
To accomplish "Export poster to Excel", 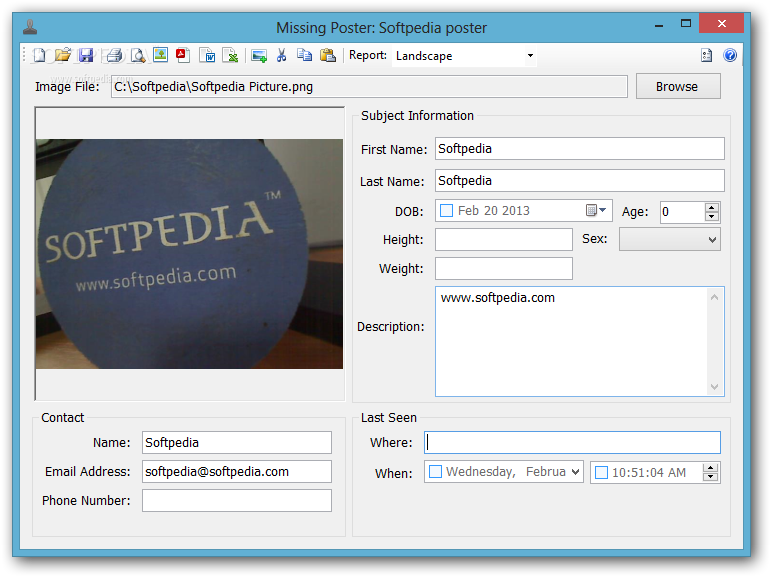I will pyautogui.click(x=230, y=55).
